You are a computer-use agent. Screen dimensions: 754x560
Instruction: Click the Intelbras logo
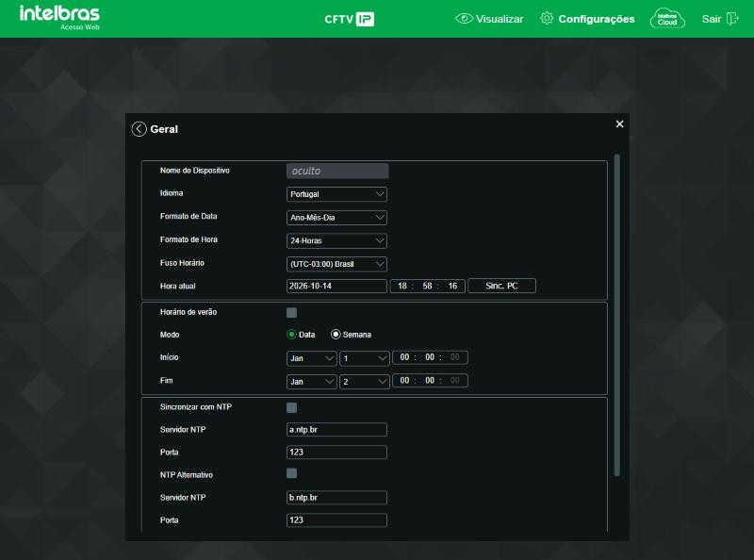click(x=59, y=18)
